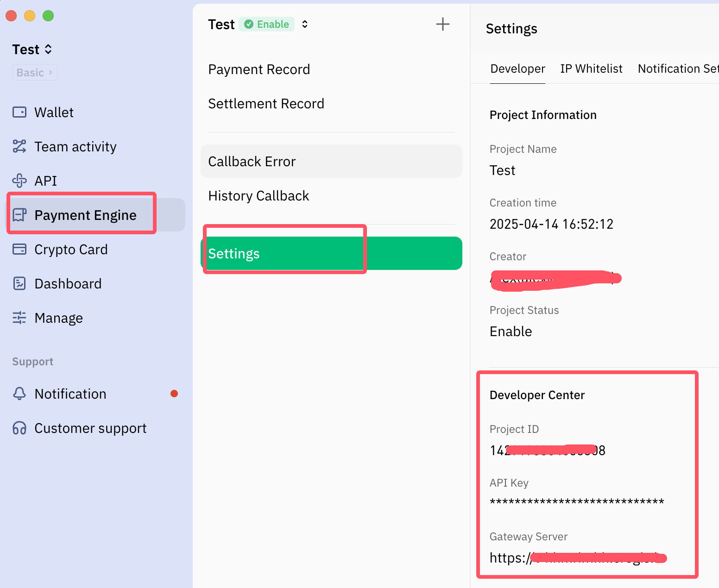Click the Gateway Server URL

point(578,558)
